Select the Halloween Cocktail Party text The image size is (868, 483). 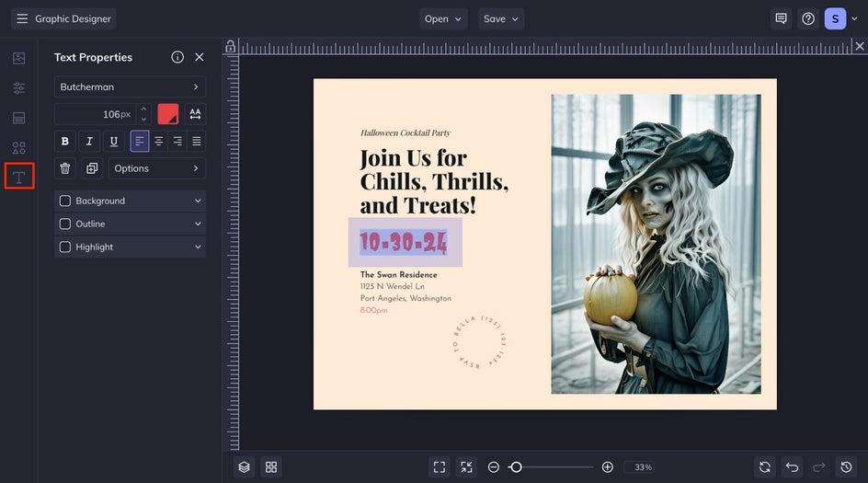click(405, 132)
